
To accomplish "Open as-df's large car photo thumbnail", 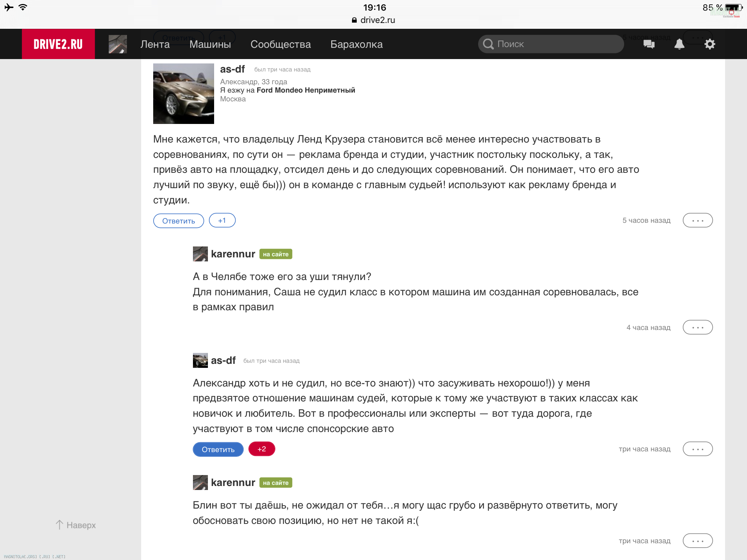I will point(183,94).
